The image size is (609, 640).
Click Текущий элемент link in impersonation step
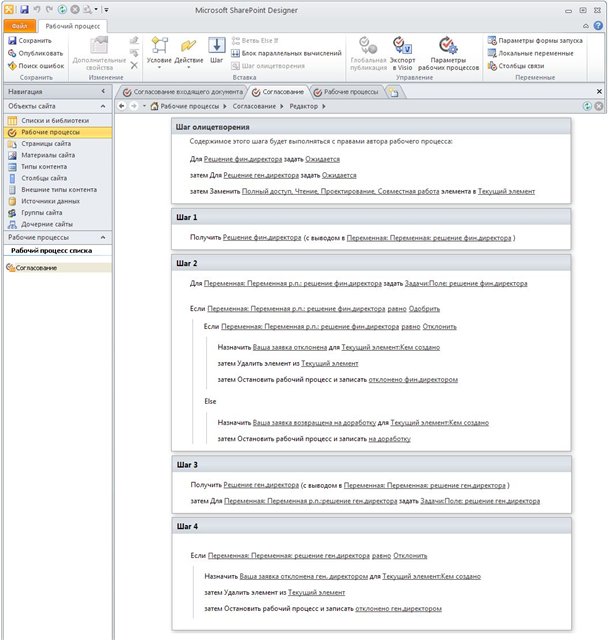(507, 191)
